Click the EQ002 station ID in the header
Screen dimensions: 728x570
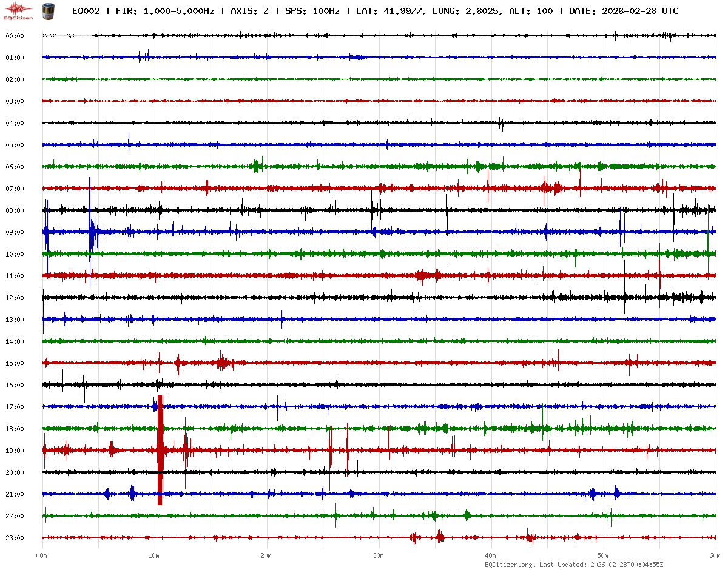86,11
